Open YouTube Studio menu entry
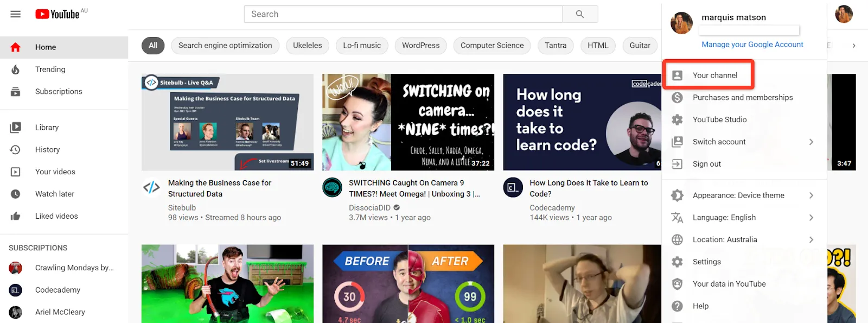 (x=744, y=120)
